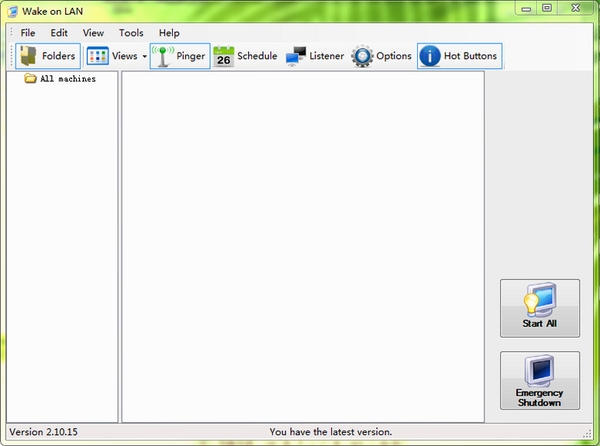Click the window resize grip in status bar
600x446 pixels.
click(587, 433)
